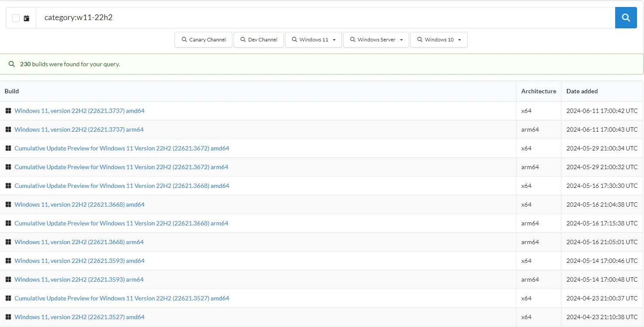
Task: Click date 2024-04-23 21:10:38 UTC
Action: (602, 317)
